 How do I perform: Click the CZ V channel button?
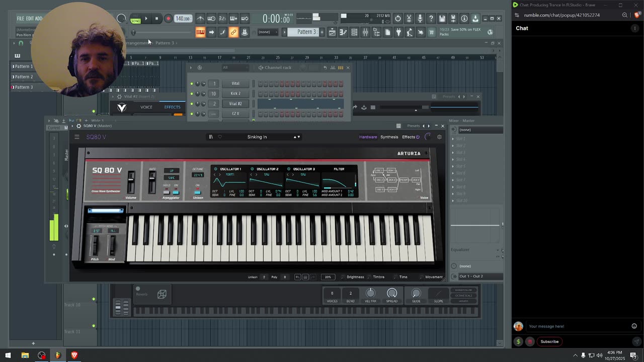coord(235,114)
